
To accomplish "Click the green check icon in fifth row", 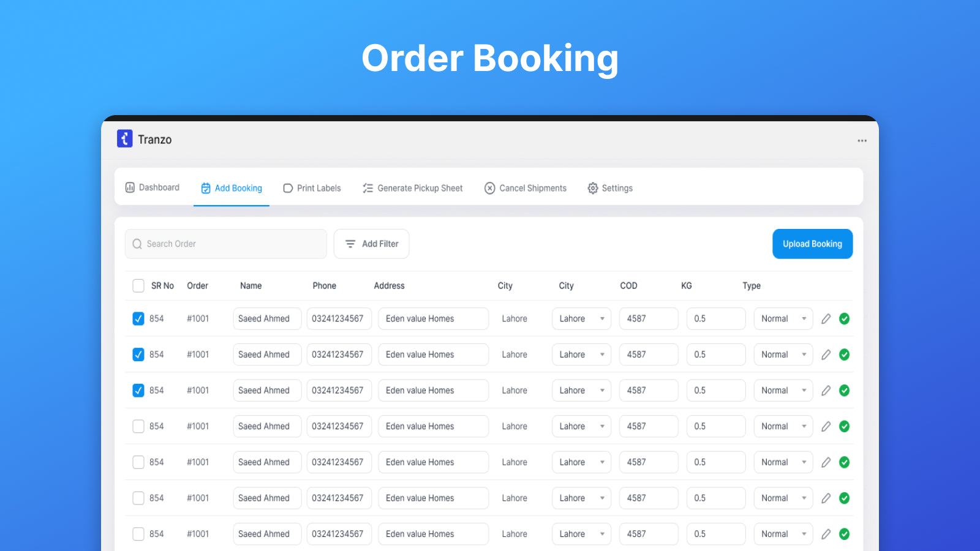I will point(844,462).
